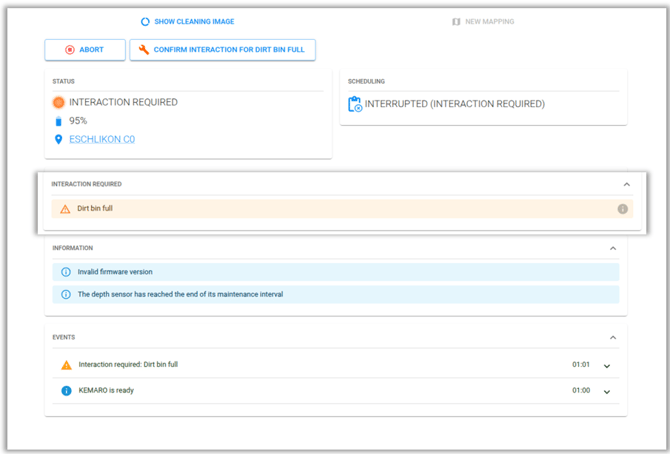
Task: Open the grey info icon on Dirt bin full row
Action: coord(623,209)
